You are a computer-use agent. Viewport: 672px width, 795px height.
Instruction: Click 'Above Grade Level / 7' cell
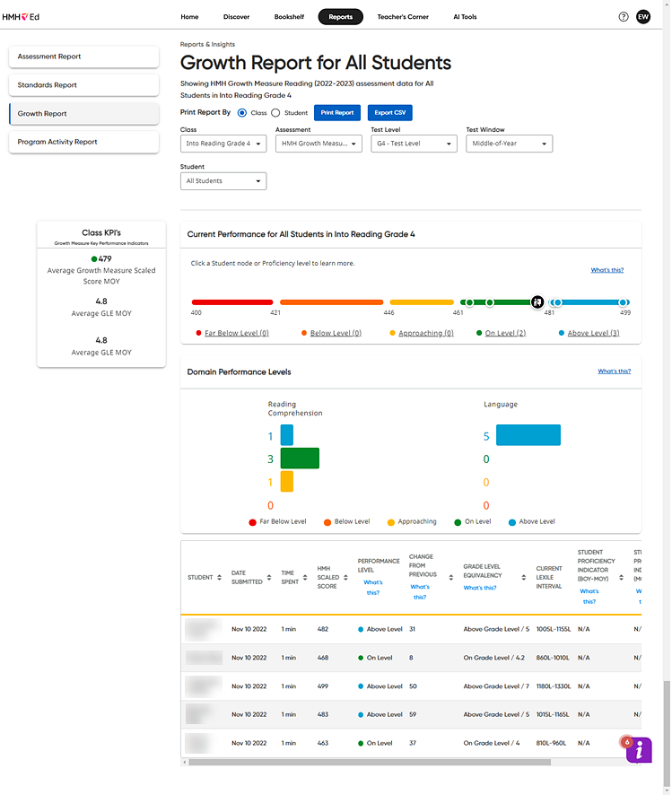pos(496,686)
